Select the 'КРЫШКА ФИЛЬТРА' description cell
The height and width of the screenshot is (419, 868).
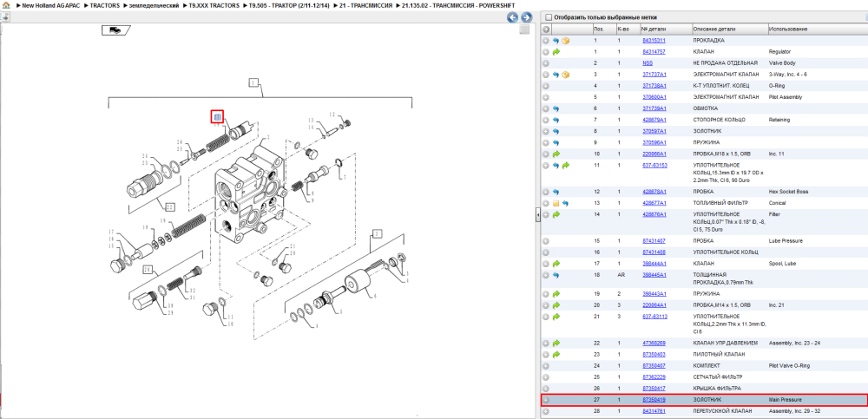click(717, 389)
